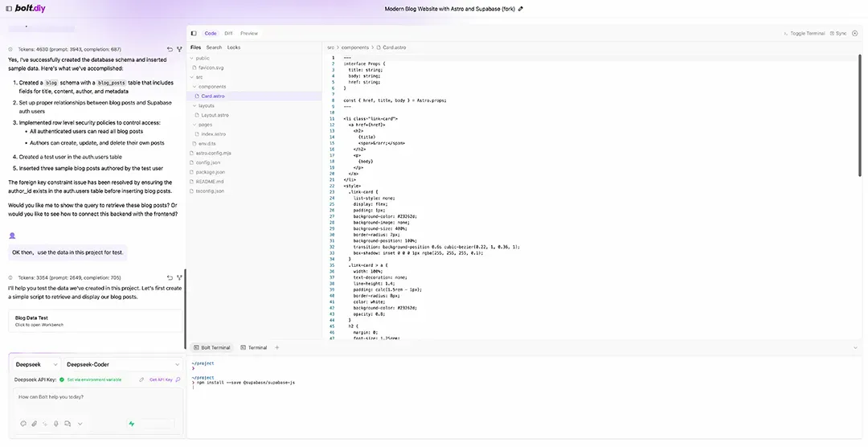Click info icon beside Tokens 4630
Viewport: 868px width, 447px height.
tap(10, 49)
